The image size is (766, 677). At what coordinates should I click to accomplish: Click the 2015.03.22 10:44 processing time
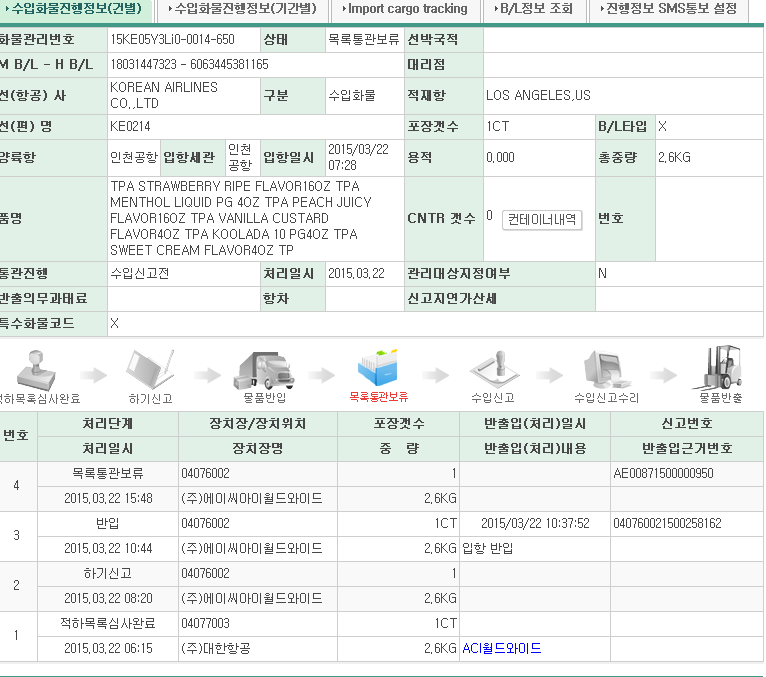(x=108, y=549)
